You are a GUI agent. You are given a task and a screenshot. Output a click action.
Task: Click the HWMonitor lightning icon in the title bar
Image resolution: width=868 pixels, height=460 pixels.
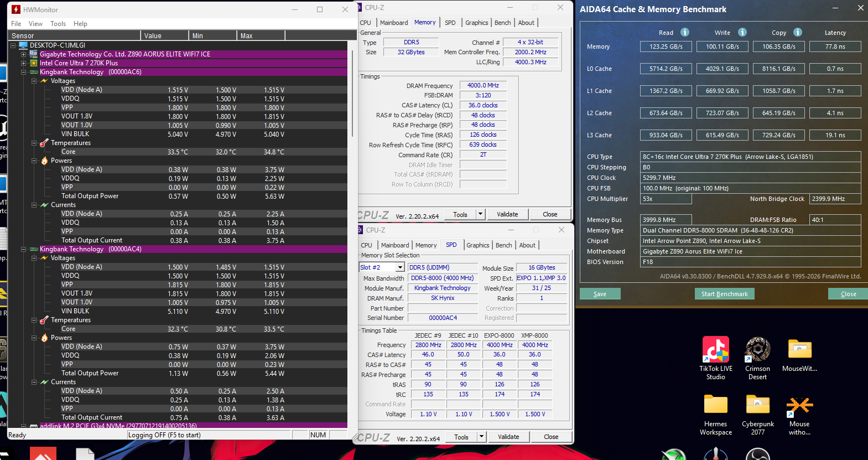tap(16, 9)
